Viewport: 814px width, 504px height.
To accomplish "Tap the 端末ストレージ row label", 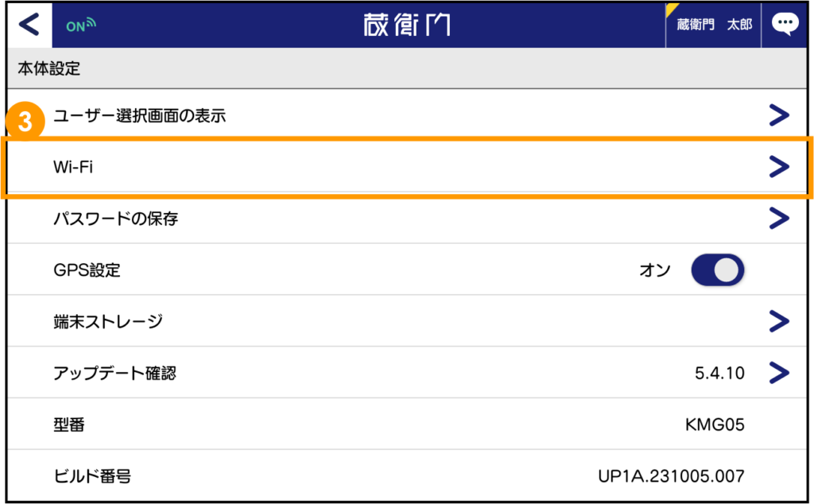I will coord(108,321).
